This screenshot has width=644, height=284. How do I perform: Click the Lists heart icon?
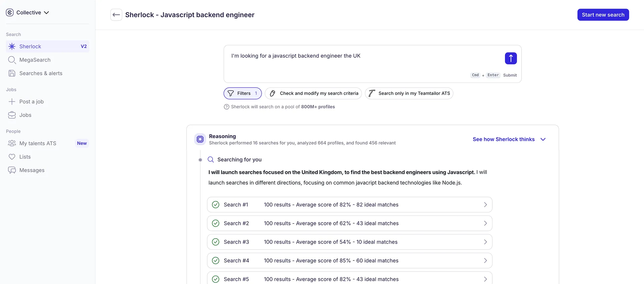coord(12,157)
